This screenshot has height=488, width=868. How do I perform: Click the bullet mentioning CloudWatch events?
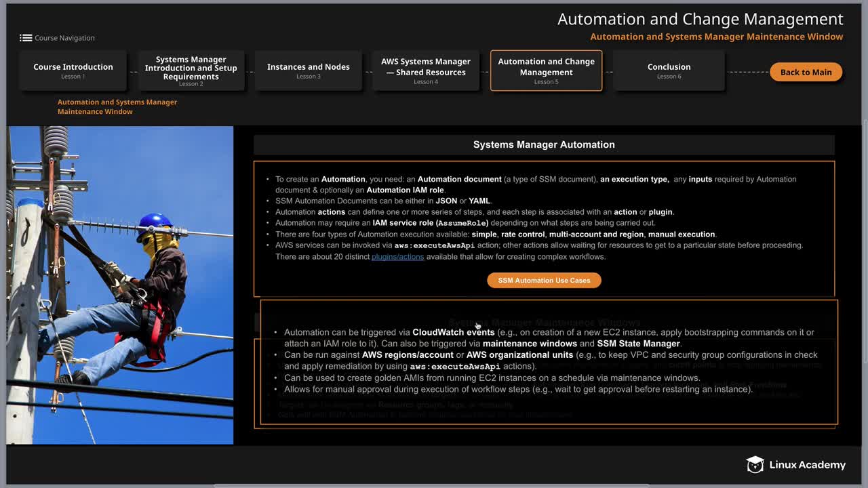(x=549, y=338)
